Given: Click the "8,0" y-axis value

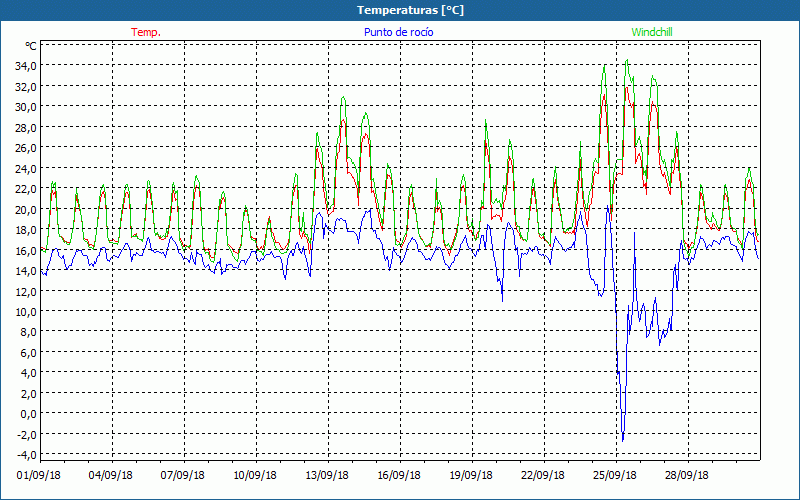Looking at the screenshot, I should [28, 332].
